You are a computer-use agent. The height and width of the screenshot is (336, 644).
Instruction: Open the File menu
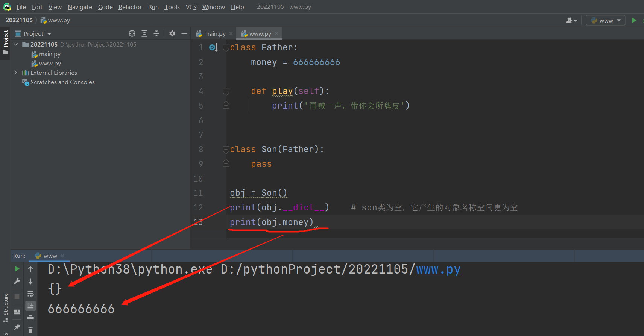click(21, 7)
